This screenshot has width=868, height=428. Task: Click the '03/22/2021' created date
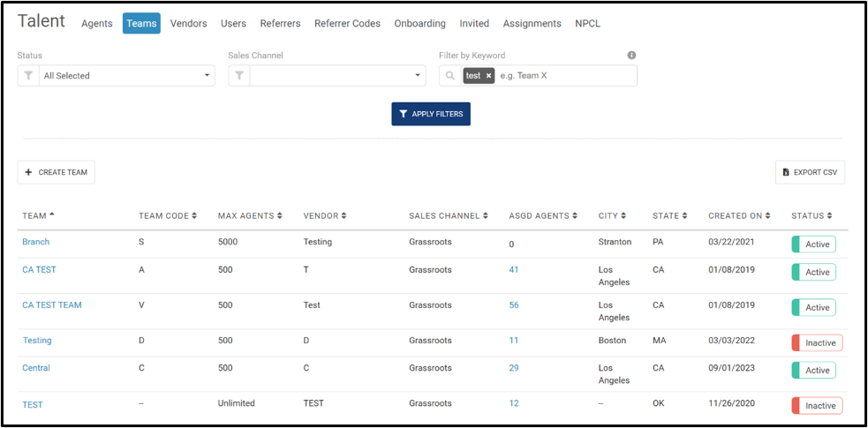[731, 242]
